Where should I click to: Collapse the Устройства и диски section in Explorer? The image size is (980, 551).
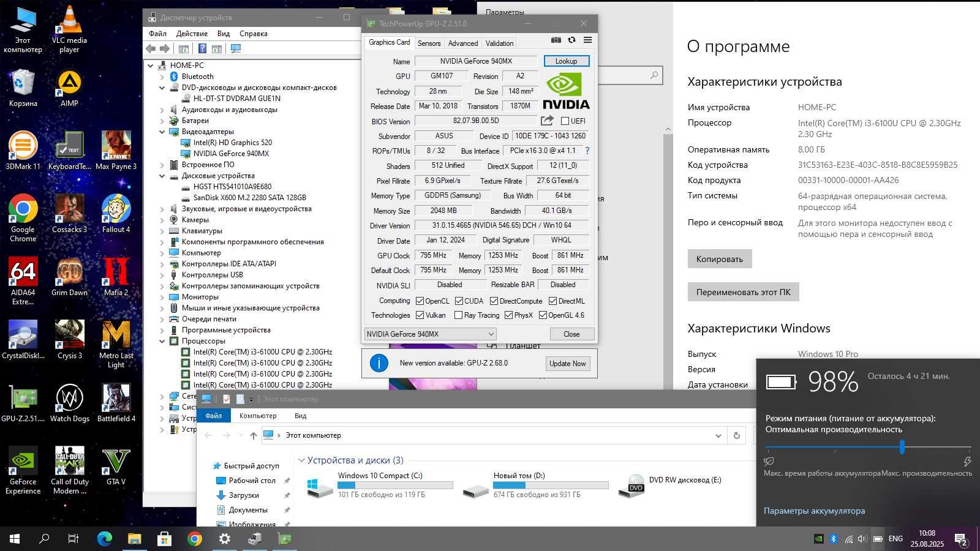(x=301, y=460)
